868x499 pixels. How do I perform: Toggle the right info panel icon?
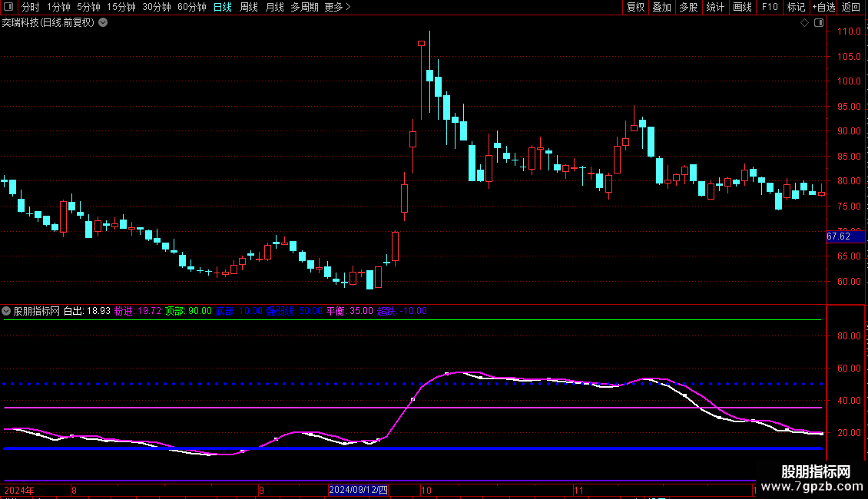point(819,23)
